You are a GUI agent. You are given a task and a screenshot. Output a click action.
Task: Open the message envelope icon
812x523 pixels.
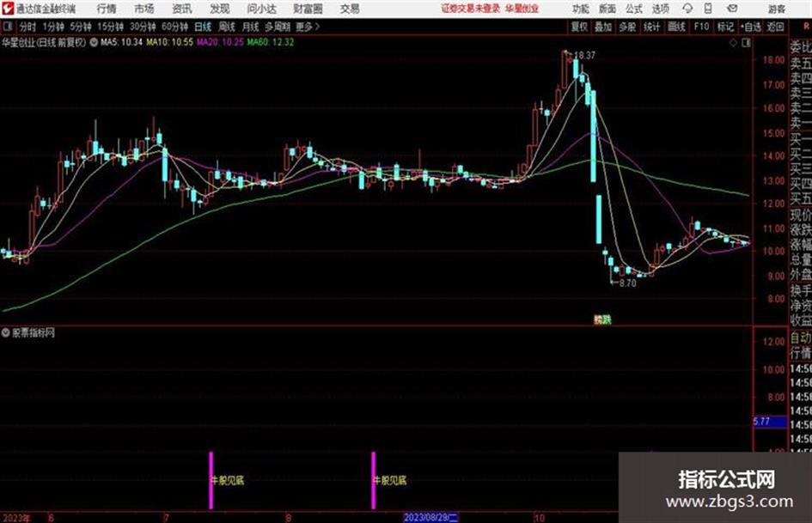(732, 9)
